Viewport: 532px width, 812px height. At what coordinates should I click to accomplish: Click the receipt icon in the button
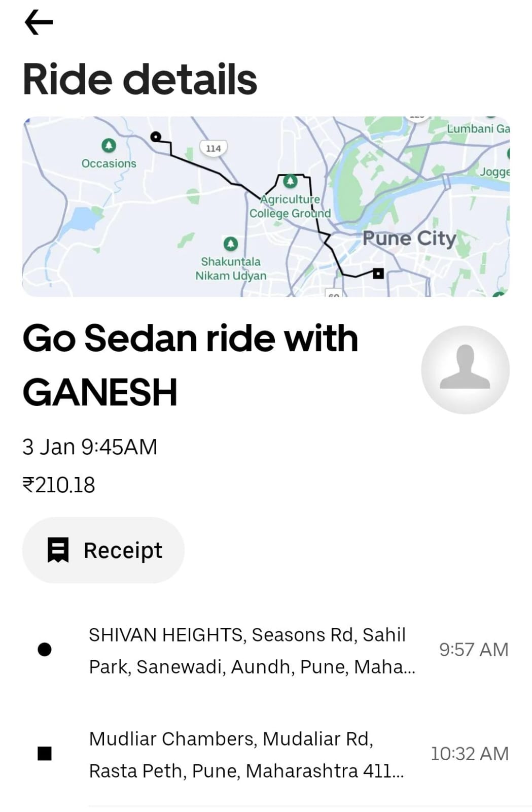pyautogui.click(x=58, y=550)
